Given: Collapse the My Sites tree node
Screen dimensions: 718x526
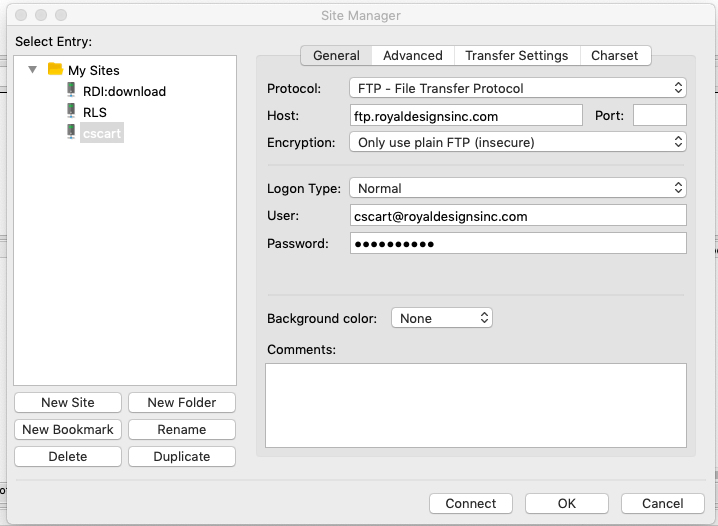Looking at the screenshot, I should [33, 70].
